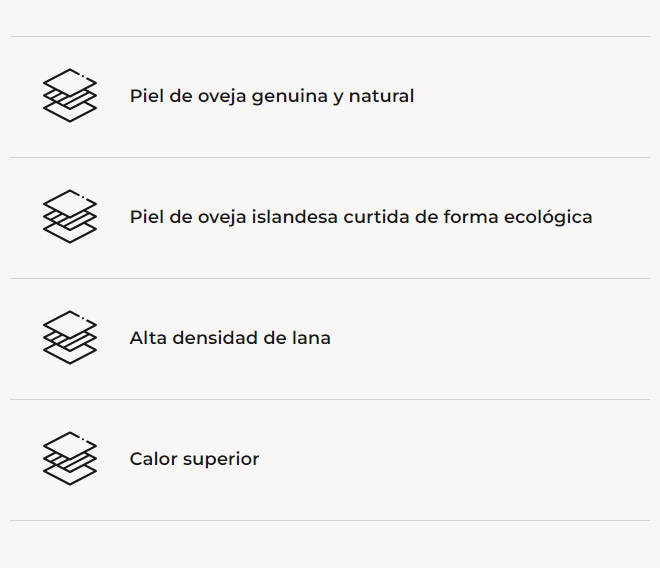Click the word "ecológica" in the second row

coord(550,217)
